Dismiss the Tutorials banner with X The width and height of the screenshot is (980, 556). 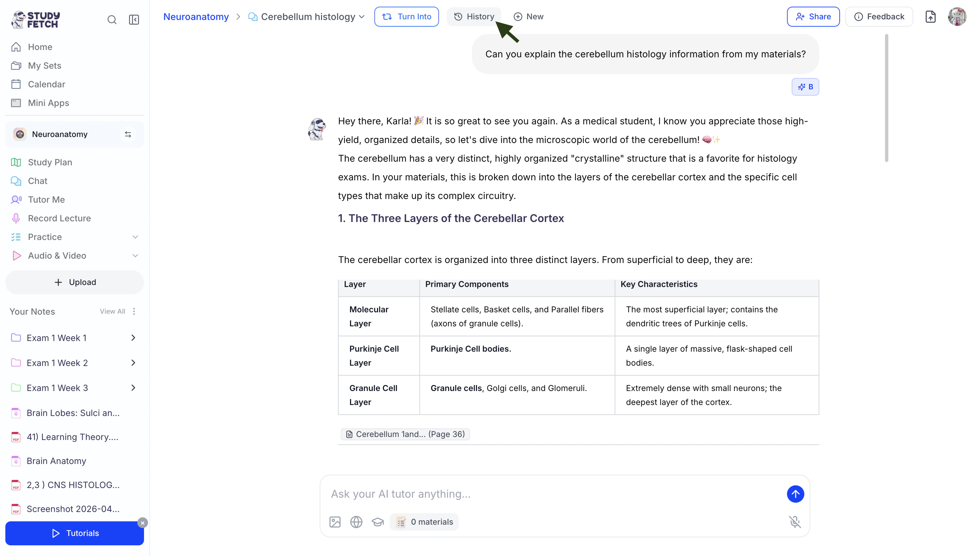click(x=142, y=523)
